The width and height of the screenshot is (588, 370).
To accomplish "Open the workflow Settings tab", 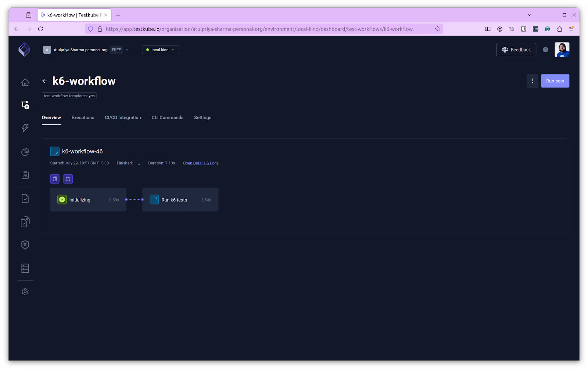I will 202,118.
